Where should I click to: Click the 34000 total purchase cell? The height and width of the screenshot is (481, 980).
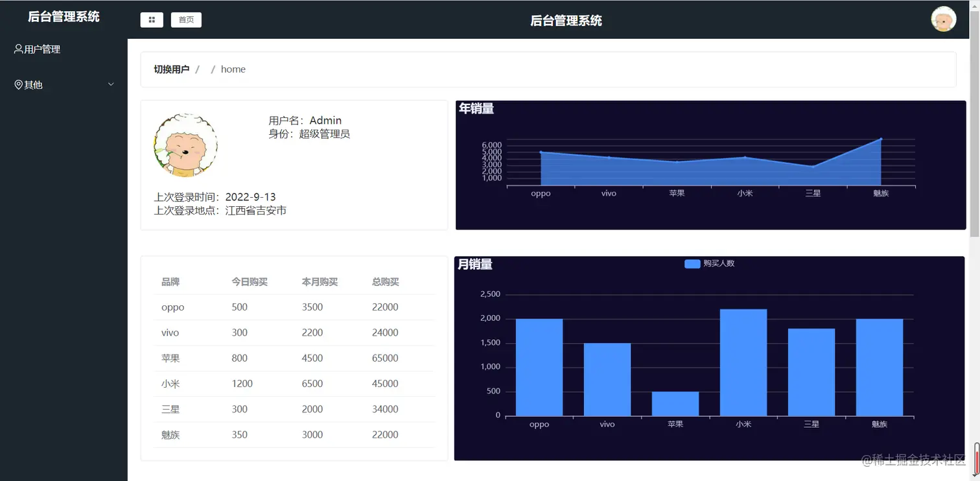coord(385,409)
